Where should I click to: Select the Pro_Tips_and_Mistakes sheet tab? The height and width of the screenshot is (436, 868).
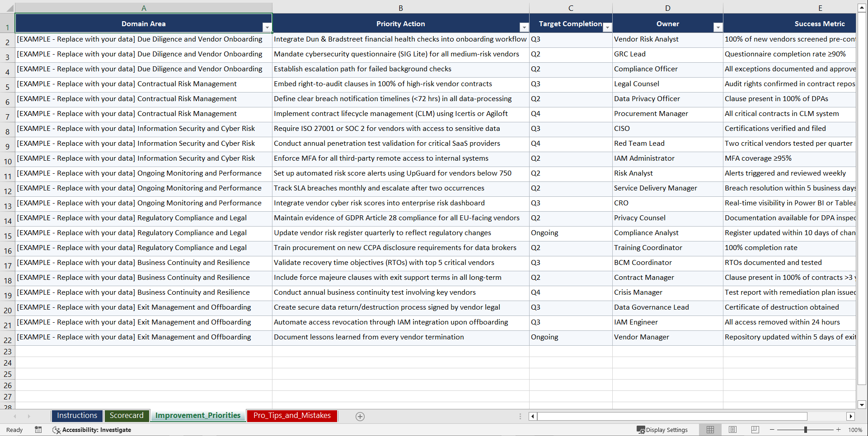[292, 416]
